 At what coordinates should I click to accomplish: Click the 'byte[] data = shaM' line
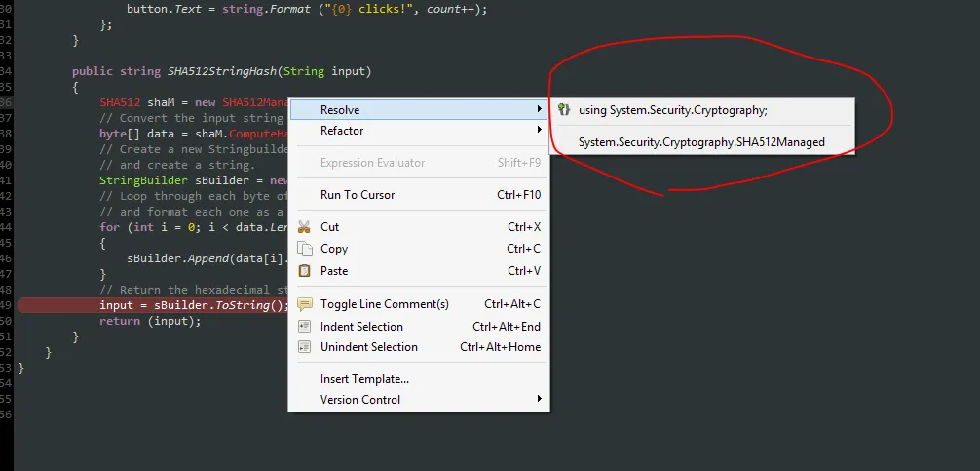(194, 134)
